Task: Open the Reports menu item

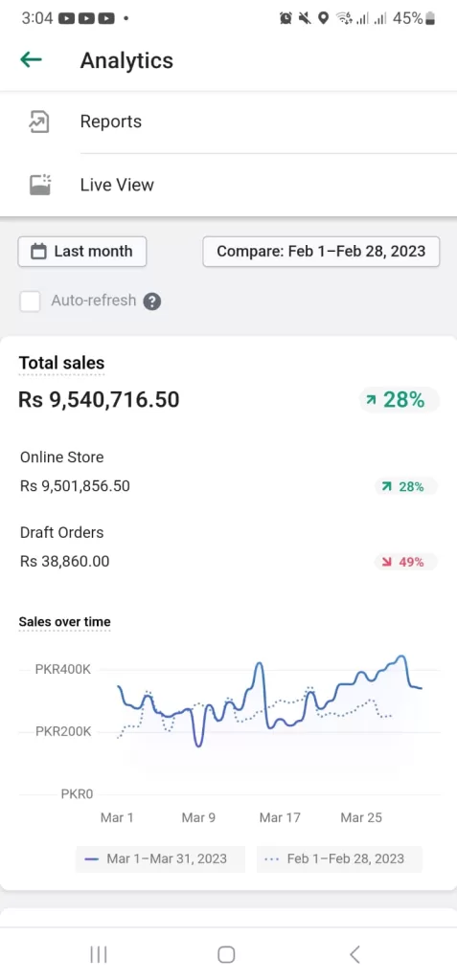Action: tap(228, 122)
